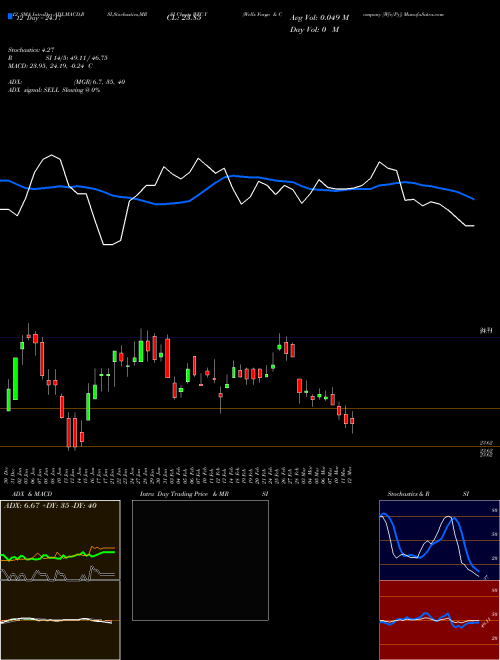Click the last red candlestick on the price chart

[352, 421]
